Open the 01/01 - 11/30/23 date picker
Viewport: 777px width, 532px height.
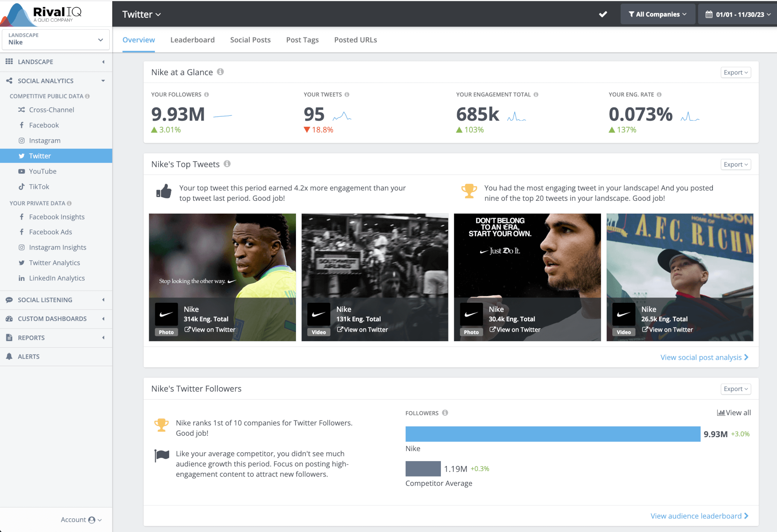click(736, 14)
